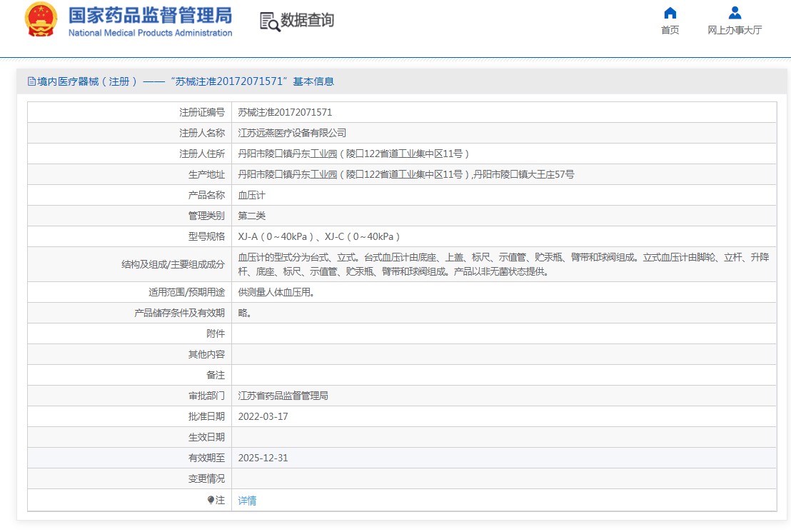Viewport: 791px width, 532px height.
Task: Click the national emblem logo
Action: click(x=41, y=20)
